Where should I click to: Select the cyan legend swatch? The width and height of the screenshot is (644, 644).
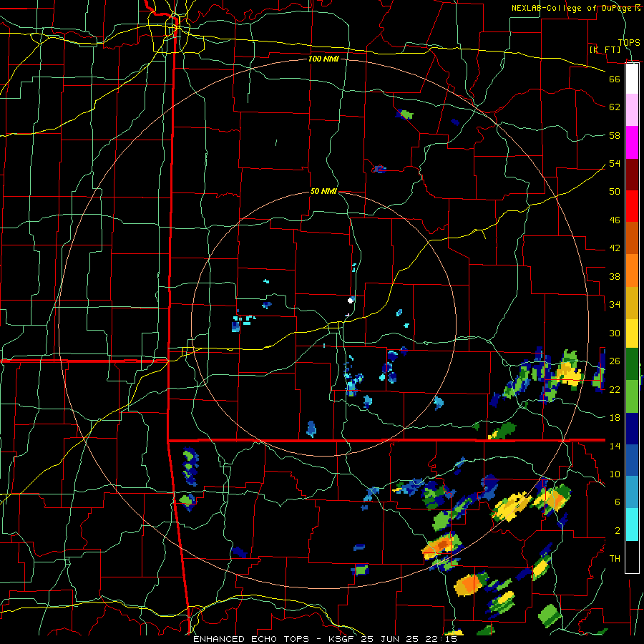coord(632,525)
